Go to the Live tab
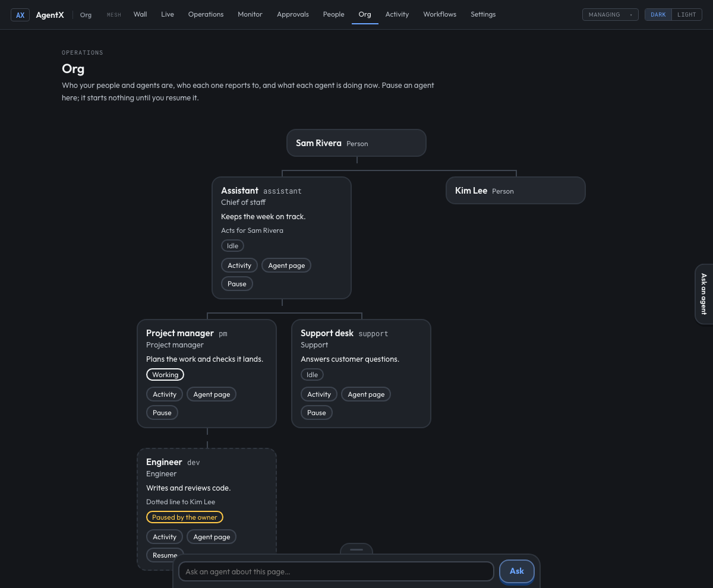This screenshot has width=713, height=588. [168, 14]
